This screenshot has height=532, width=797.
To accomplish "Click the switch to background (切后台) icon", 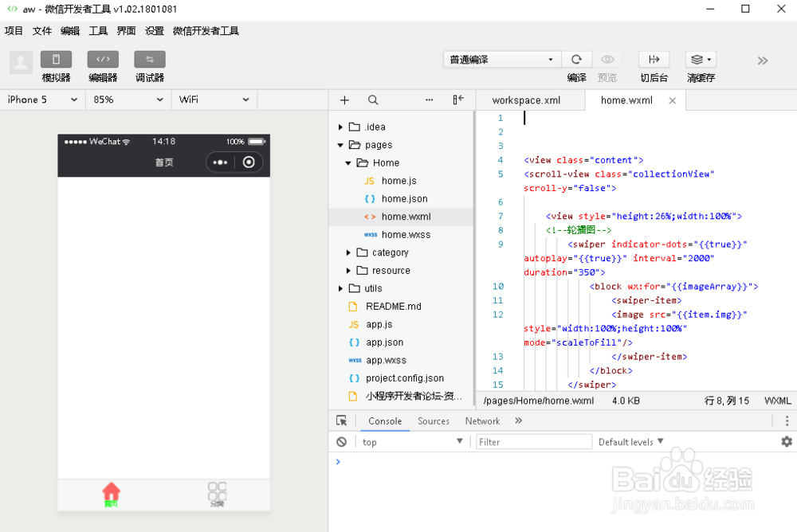I will click(x=654, y=60).
